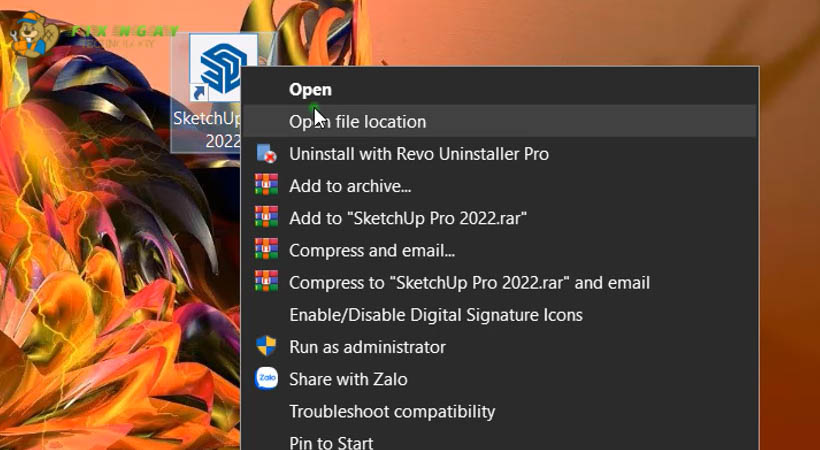
Task: Select the Share with Zalo text entry
Action: 348,379
